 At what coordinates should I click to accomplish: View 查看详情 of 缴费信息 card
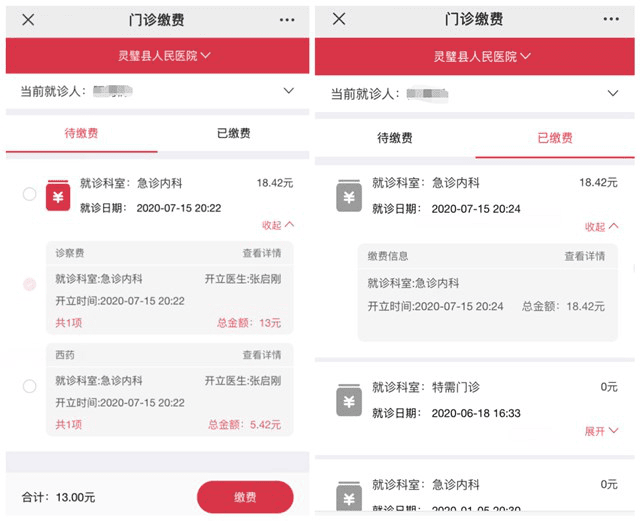point(584,256)
